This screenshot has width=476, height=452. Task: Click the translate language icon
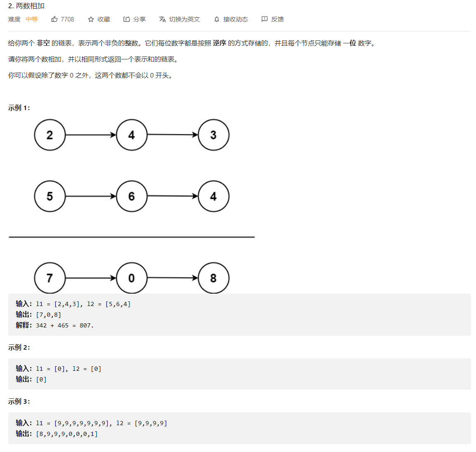(x=163, y=19)
